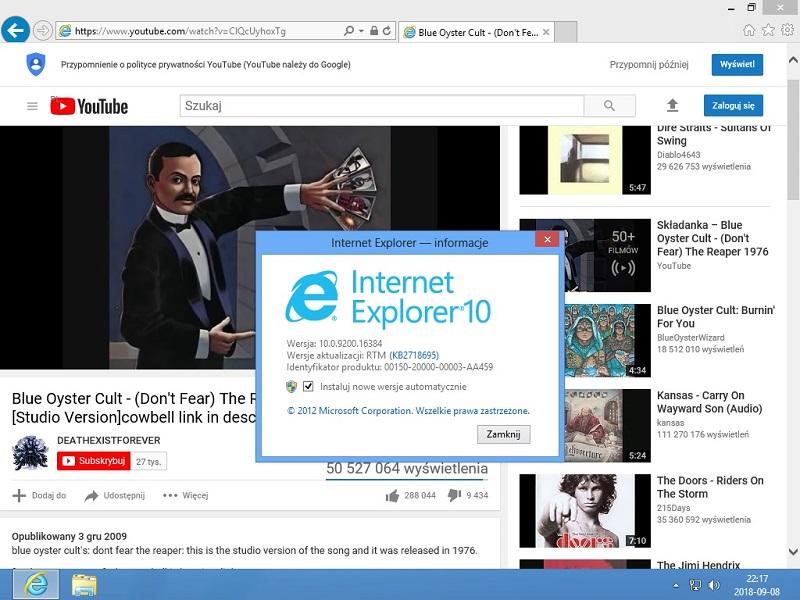Screen dimensions: 800x600
Task: Close the Internet Explorer informacje dialog
Action: 547,239
